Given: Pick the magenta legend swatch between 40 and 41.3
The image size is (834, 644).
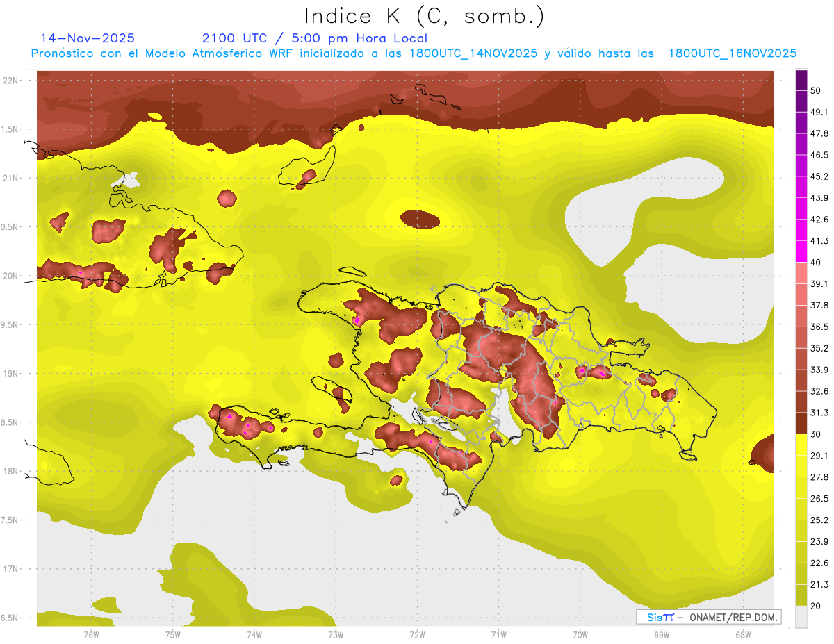Looking at the screenshot, I should (x=802, y=251).
